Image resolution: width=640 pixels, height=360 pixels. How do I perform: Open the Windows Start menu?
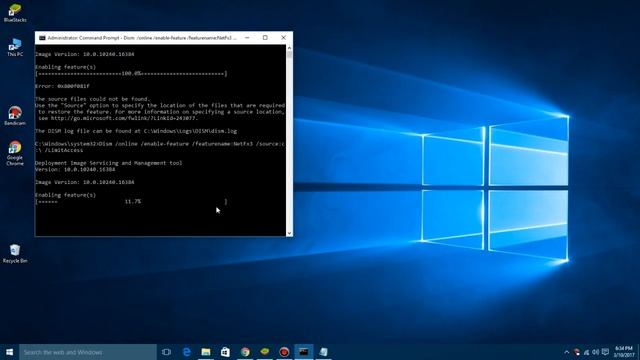[9, 352]
